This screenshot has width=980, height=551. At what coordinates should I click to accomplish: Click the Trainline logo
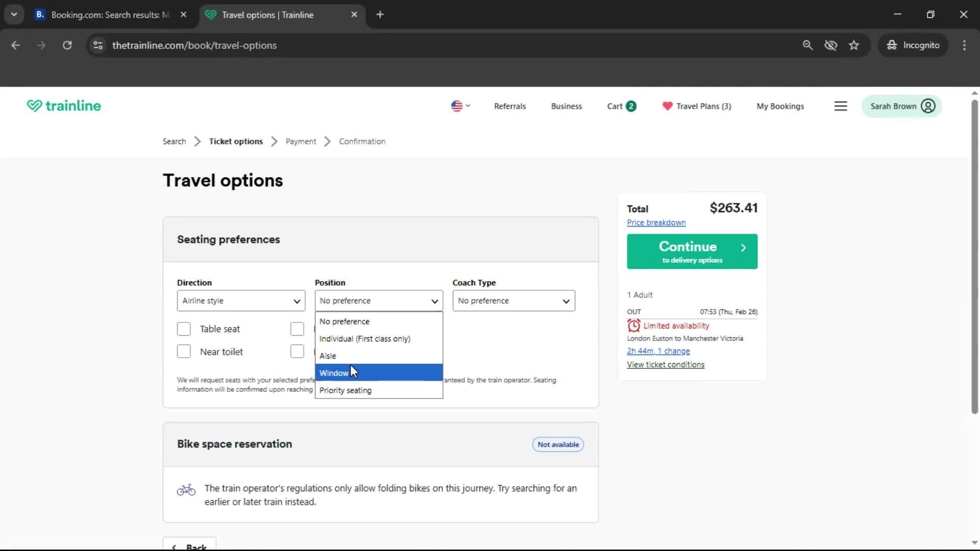pos(63,106)
